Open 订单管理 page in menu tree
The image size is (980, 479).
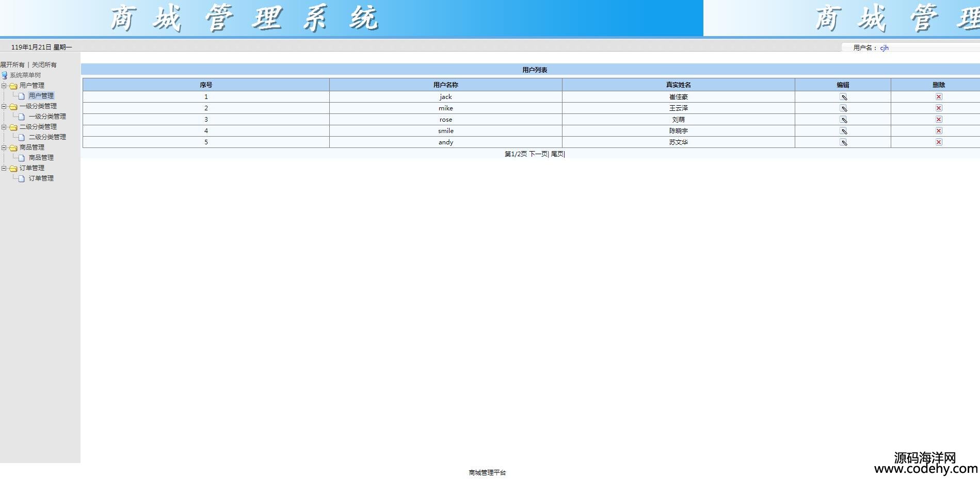[x=41, y=178]
